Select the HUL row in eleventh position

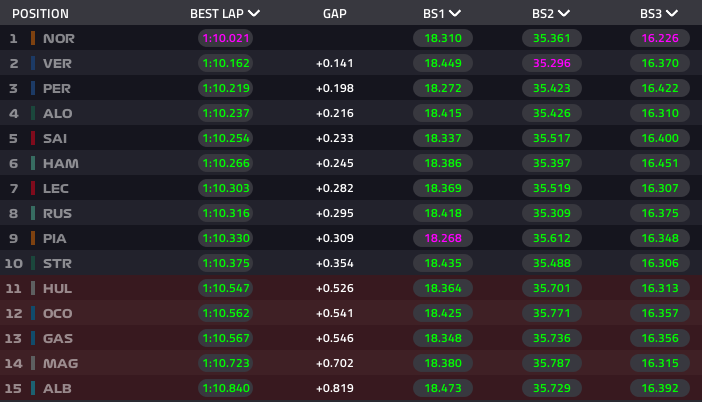tap(351, 288)
